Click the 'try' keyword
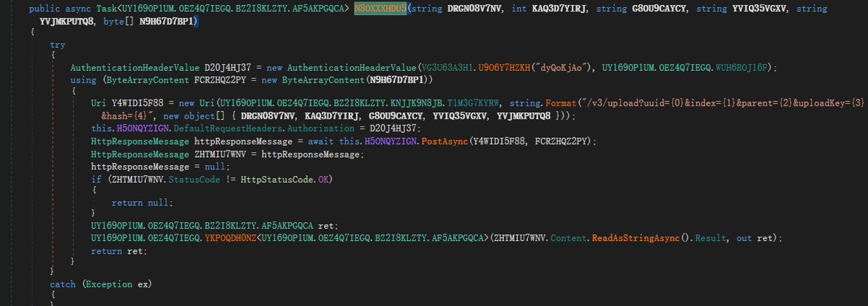The image size is (868, 306). pos(58,45)
